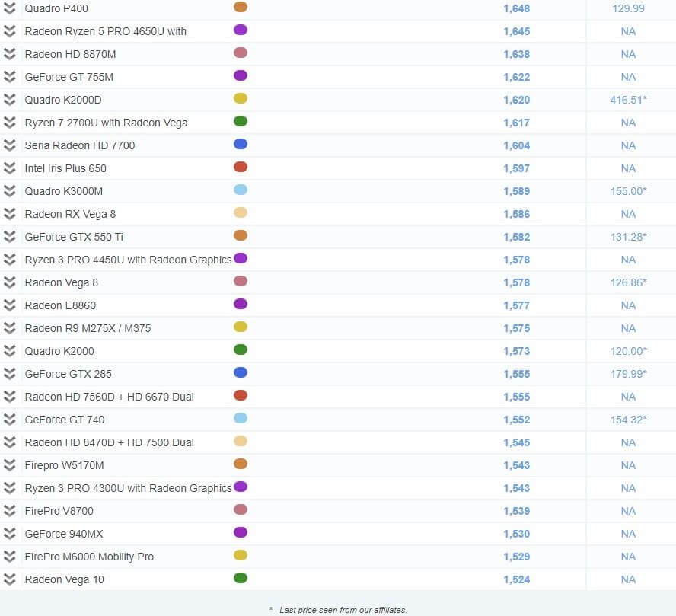The width and height of the screenshot is (676, 616).
Task: Expand Intel Iris Plus 650 row chevron
Action: 9,168
